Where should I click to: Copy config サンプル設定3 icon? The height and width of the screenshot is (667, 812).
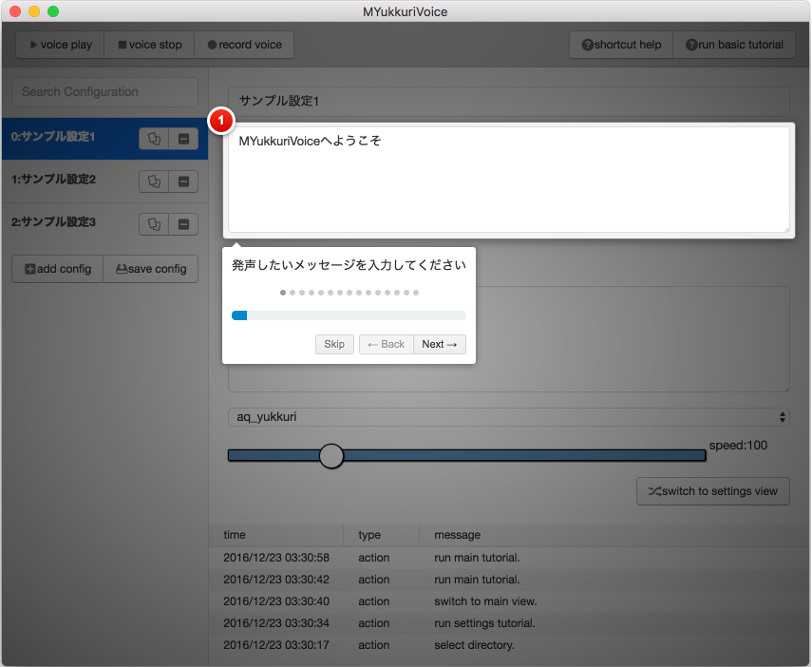pos(154,224)
